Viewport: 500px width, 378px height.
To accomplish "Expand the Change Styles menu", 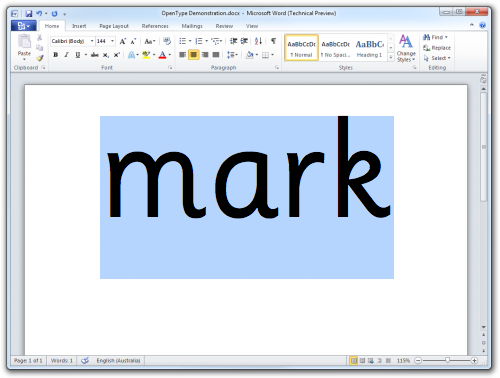I will 406,48.
